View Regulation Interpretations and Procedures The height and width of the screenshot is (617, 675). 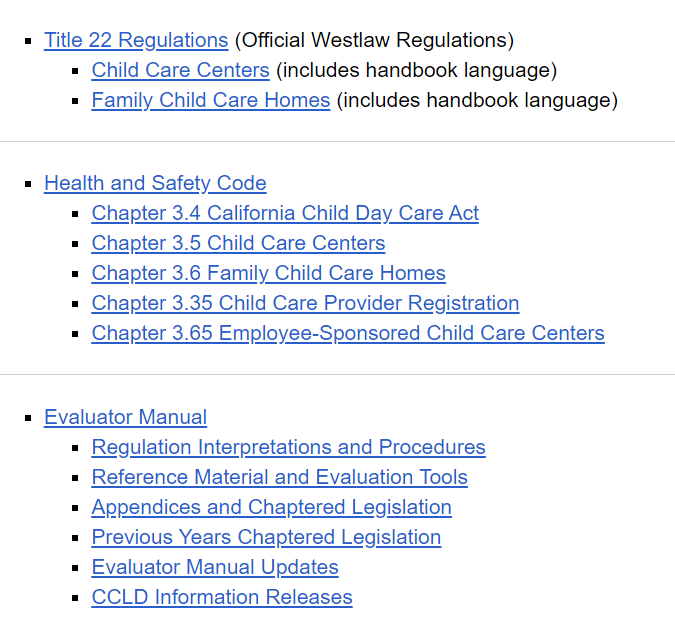pos(288,448)
